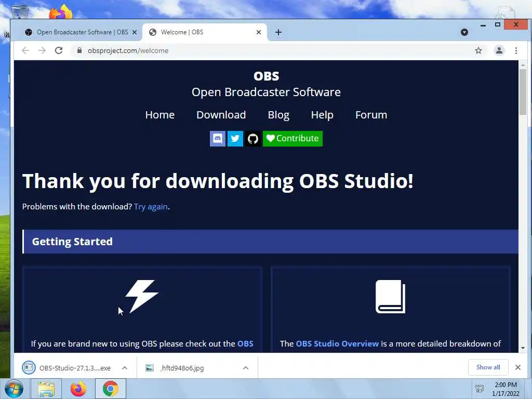The height and width of the screenshot is (399, 532).
Task: Open the OBS-Studio-27.1.3 exe download
Action: click(67, 368)
